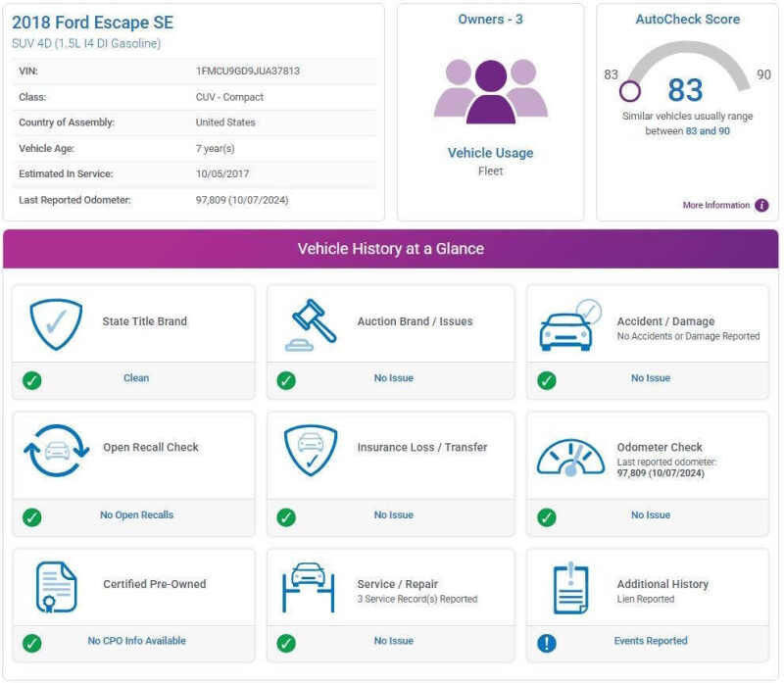Click green checkmark under State Title Brand
This screenshot has width=784, height=683.
tap(32, 380)
